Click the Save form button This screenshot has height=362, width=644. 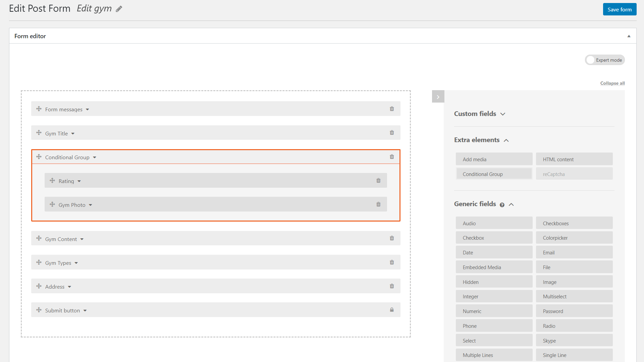[619, 9]
